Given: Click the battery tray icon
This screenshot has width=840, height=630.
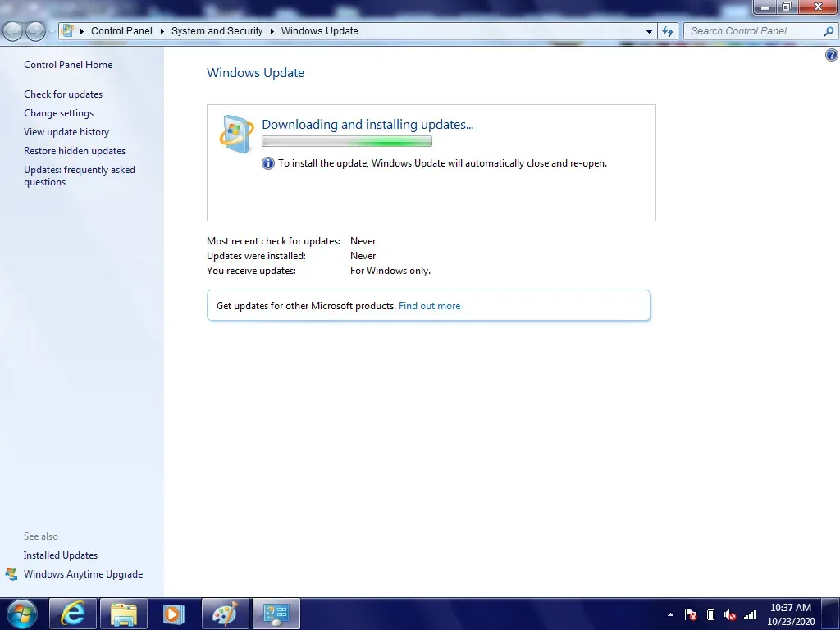Looking at the screenshot, I should pyautogui.click(x=710, y=614).
